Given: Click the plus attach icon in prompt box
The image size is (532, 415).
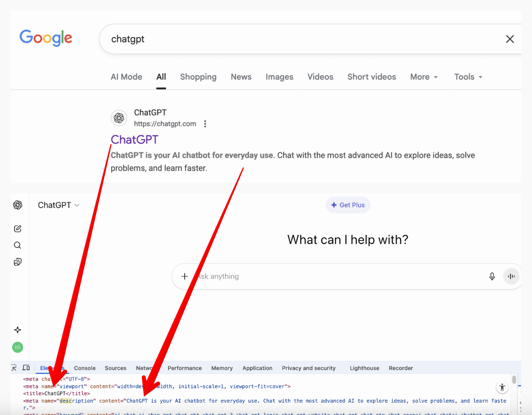Looking at the screenshot, I should (185, 277).
